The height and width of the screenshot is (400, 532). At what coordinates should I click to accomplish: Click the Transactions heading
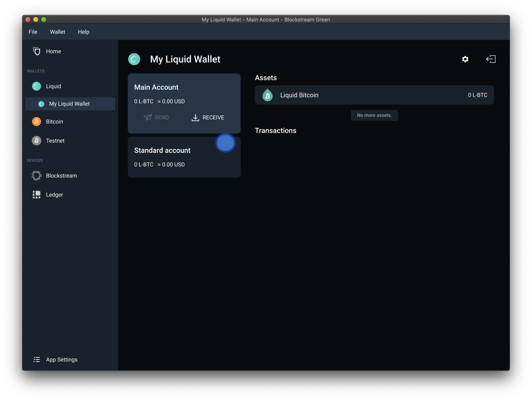click(x=276, y=130)
